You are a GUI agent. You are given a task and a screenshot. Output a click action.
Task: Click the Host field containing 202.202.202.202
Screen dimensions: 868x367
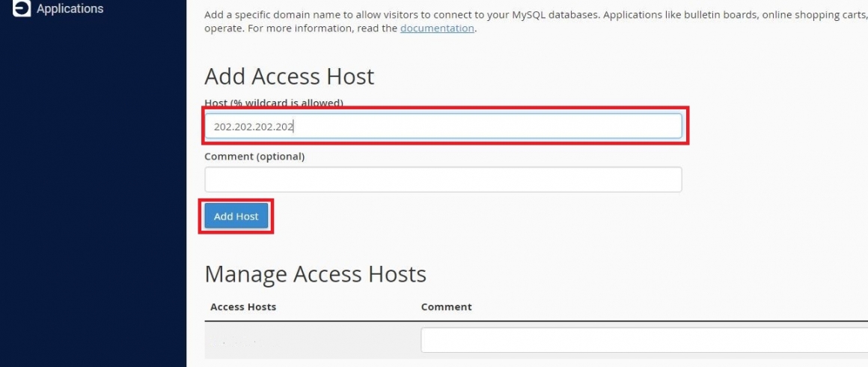[443, 127]
